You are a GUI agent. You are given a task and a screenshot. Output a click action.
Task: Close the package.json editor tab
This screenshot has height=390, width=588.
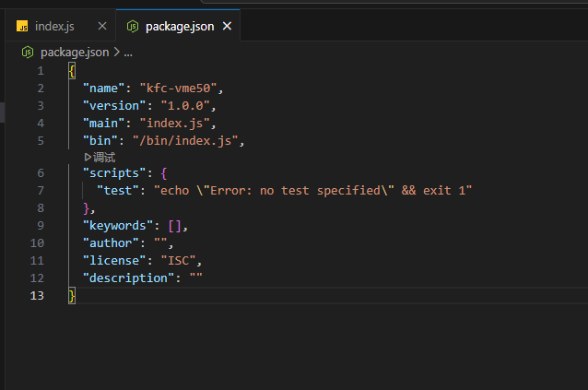227,26
